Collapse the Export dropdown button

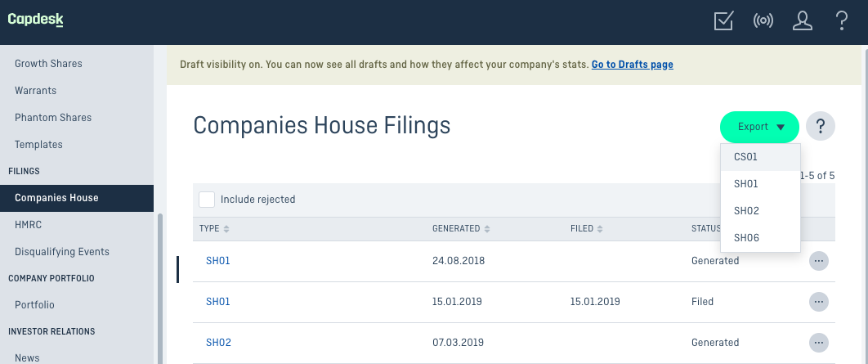tap(759, 127)
